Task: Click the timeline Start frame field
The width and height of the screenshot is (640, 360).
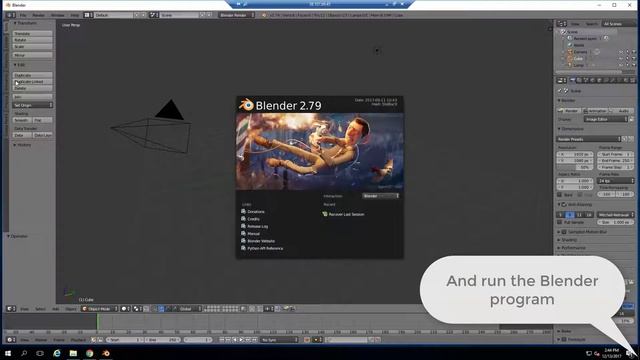Action: [124, 340]
